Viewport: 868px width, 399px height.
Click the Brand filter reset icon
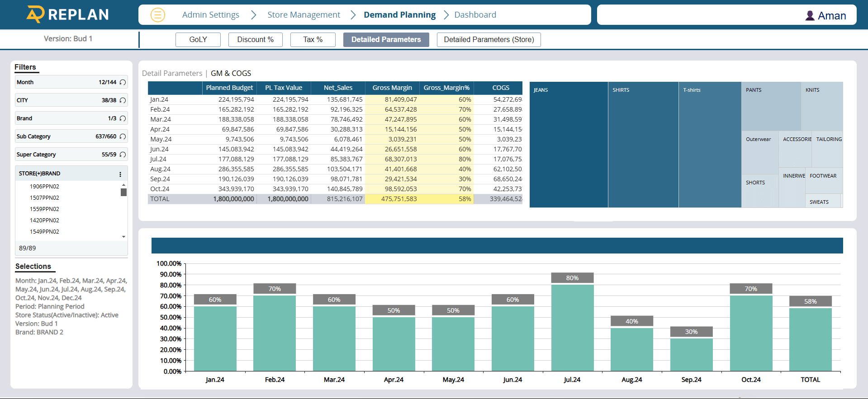point(123,118)
